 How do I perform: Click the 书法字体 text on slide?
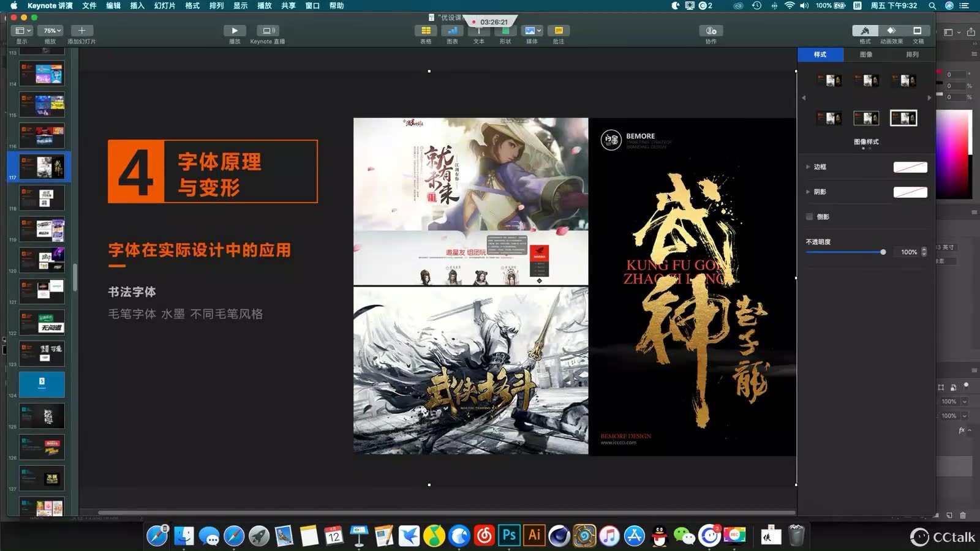(132, 292)
